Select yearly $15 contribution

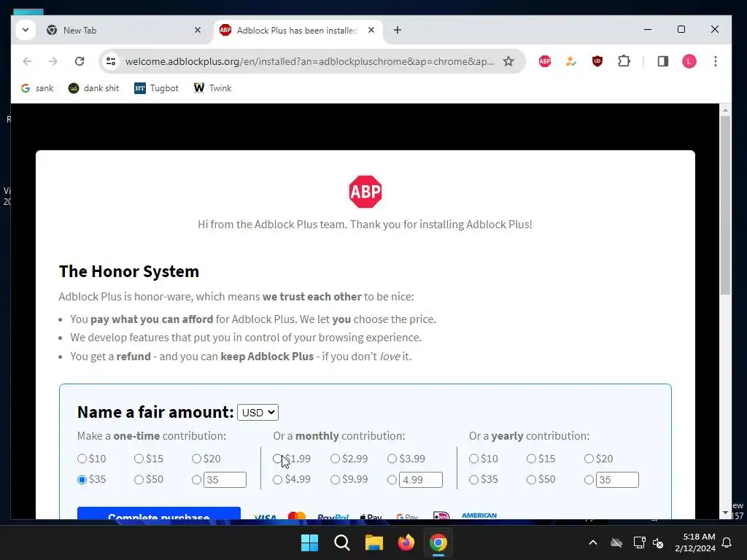tap(531, 459)
